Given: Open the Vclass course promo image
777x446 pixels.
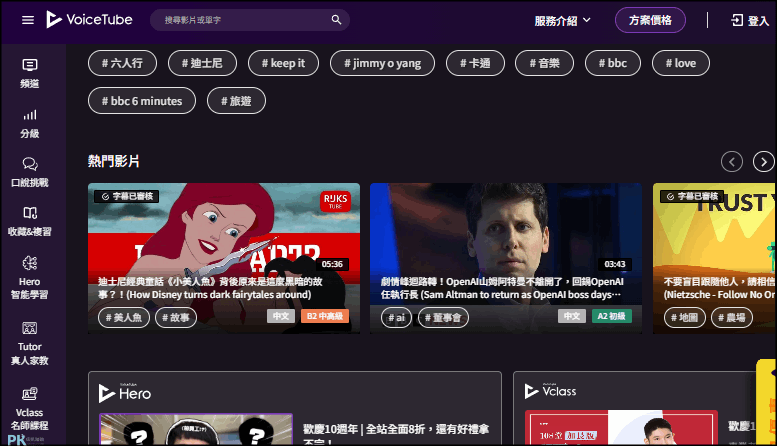Looking at the screenshot, I should pos(621,427).
